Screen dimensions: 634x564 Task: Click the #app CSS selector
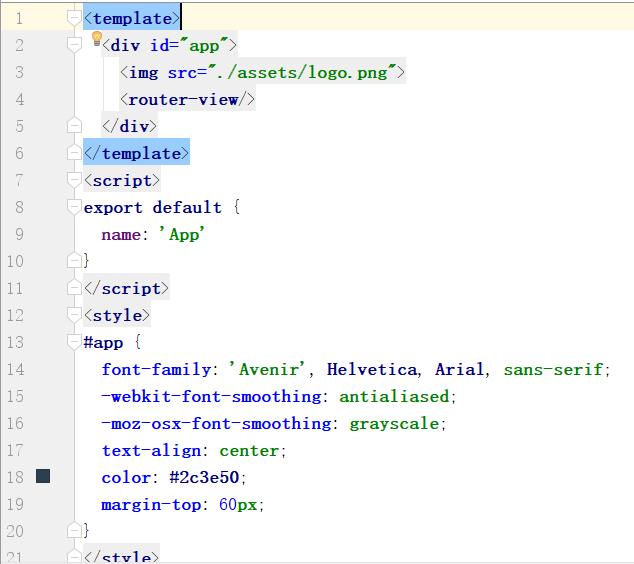pos(103,343)
